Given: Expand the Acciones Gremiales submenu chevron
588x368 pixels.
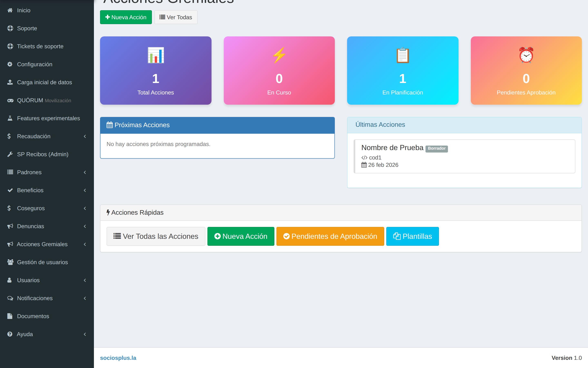Looking at the screenshot, I should tap(85, 245).
